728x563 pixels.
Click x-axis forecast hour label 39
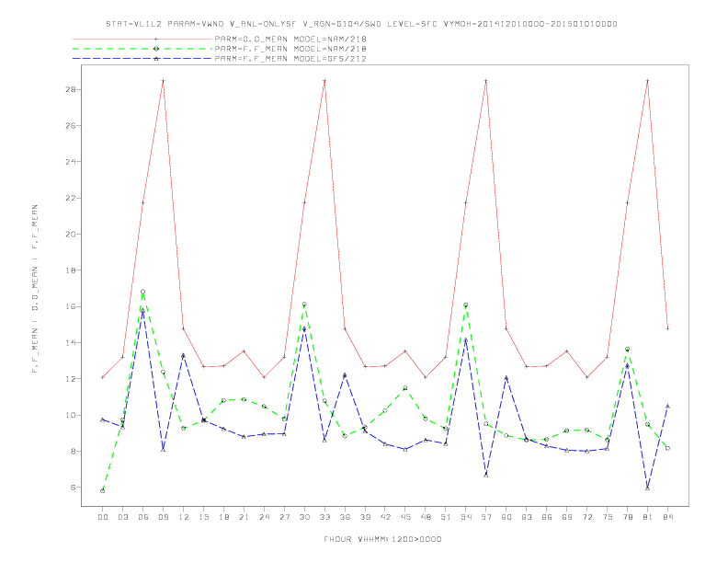pyautogui.click(x=365, y=517)
